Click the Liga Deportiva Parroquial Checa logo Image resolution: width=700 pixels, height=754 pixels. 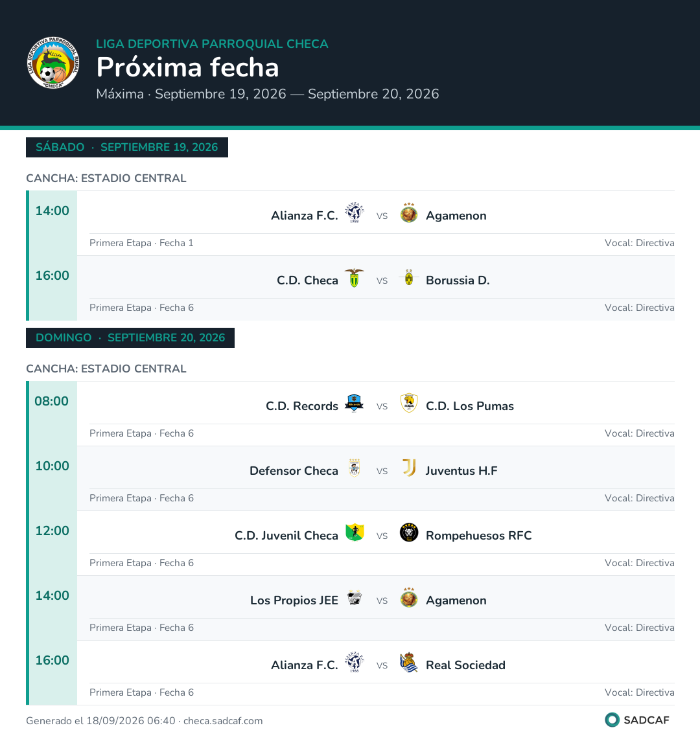click(53, 63)
